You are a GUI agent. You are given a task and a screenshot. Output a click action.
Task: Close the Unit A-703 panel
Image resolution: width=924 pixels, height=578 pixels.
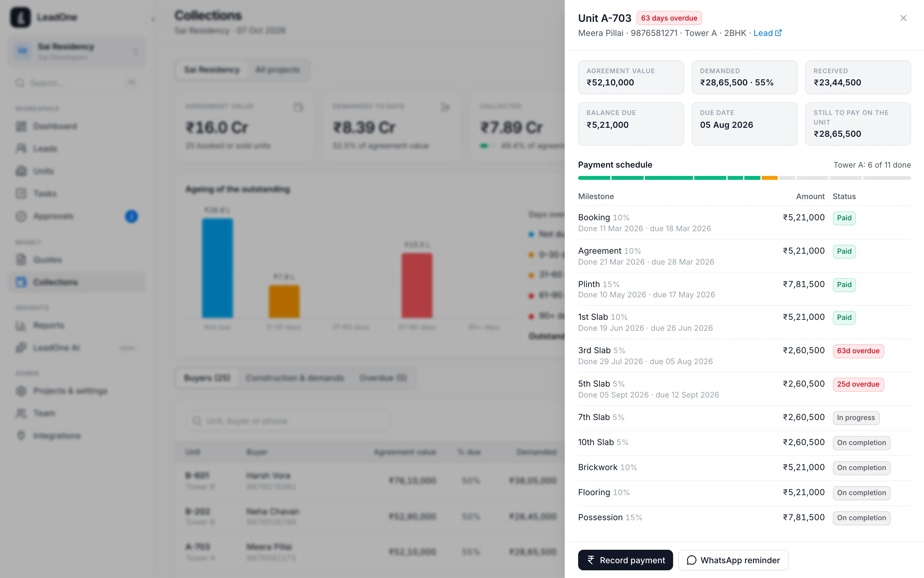[903, 18]
